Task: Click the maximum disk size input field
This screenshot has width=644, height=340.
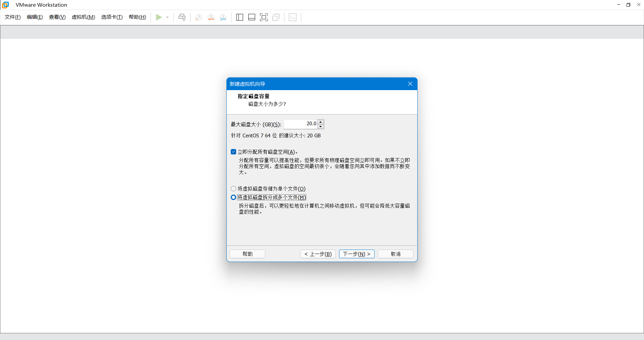Action: pos(301,124)
